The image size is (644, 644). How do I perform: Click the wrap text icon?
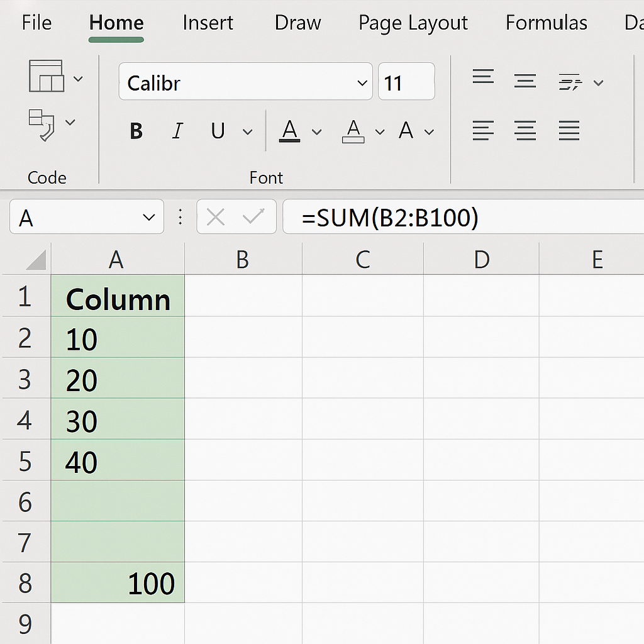[x=570, y=82]
